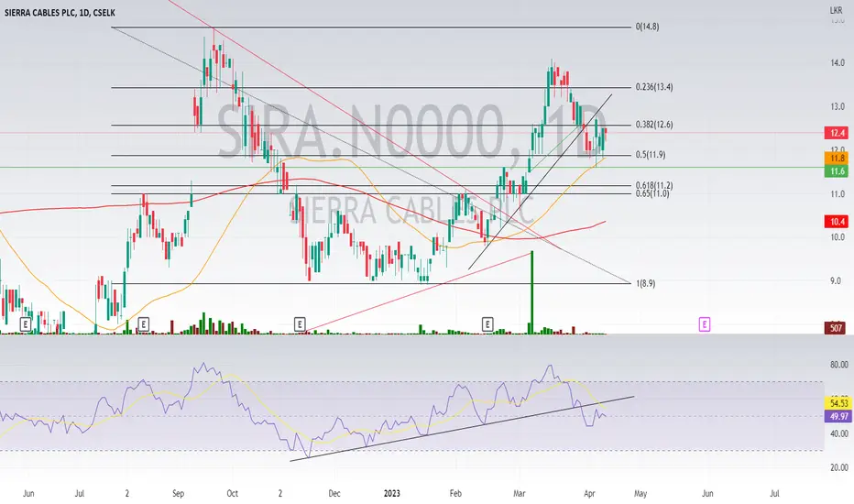Image resolution: width=854 pixels, height=504 pixels.
Task: Open earnings E marker between Jul and Sep 2022
Action: (x=143, y=324)
